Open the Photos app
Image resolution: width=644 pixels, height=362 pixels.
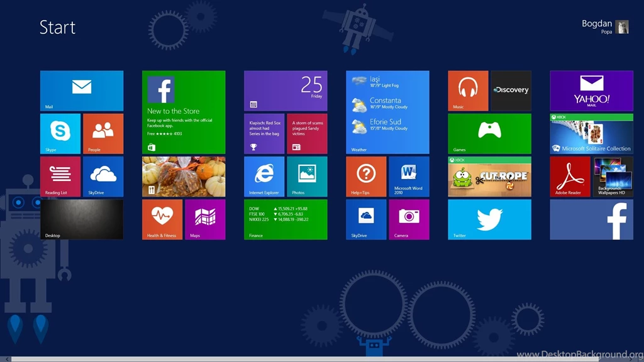click(x=307, y=176)
